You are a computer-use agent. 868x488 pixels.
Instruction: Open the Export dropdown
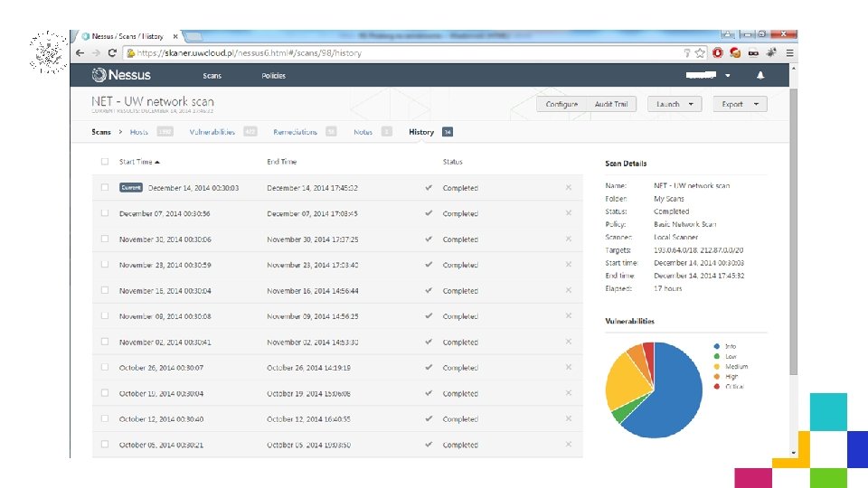click(740, 104)
